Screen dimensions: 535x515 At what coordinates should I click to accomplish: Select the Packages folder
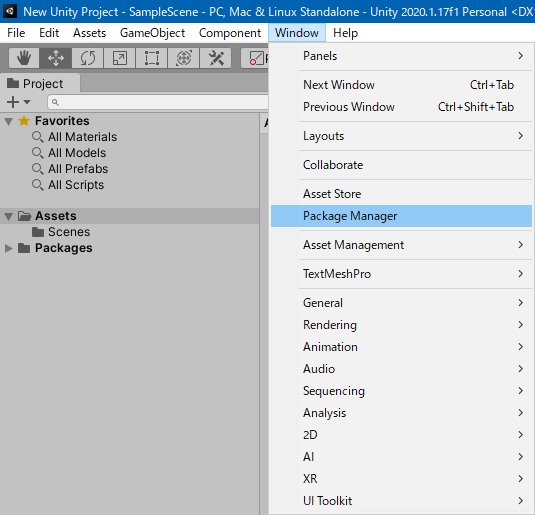click(63, 248)
